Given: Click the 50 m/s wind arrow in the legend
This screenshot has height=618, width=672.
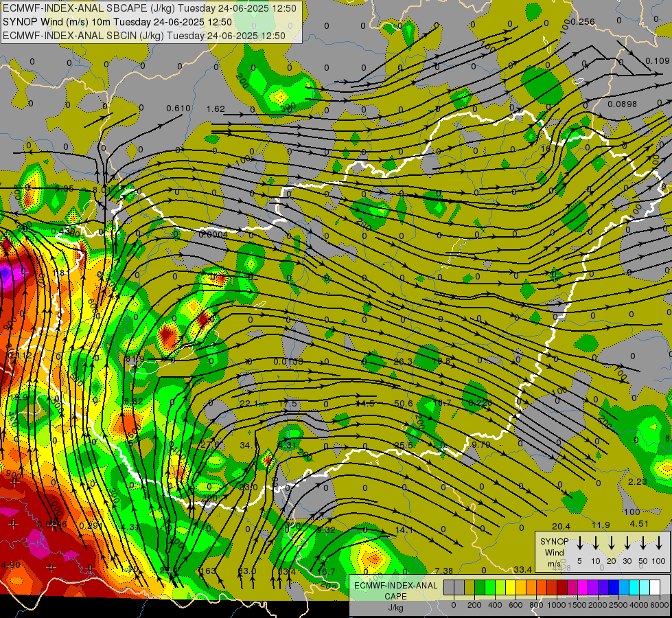Looking at the screenshot, I should (x=643, y=542).
